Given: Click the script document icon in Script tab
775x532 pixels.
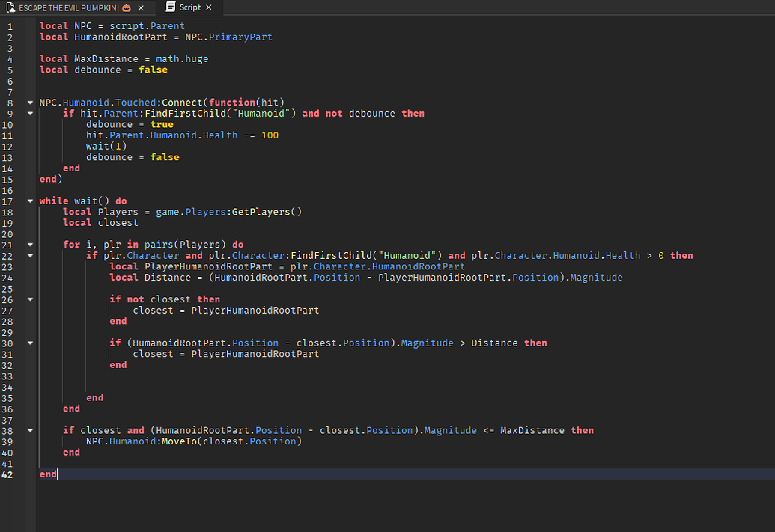Looking at the screenshot, I should (171, 7).
